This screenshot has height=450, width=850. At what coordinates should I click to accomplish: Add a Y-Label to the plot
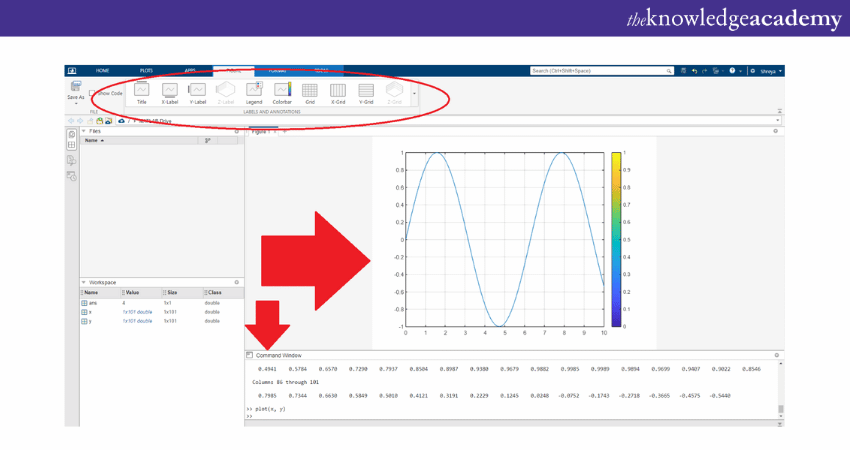point(198,91)
